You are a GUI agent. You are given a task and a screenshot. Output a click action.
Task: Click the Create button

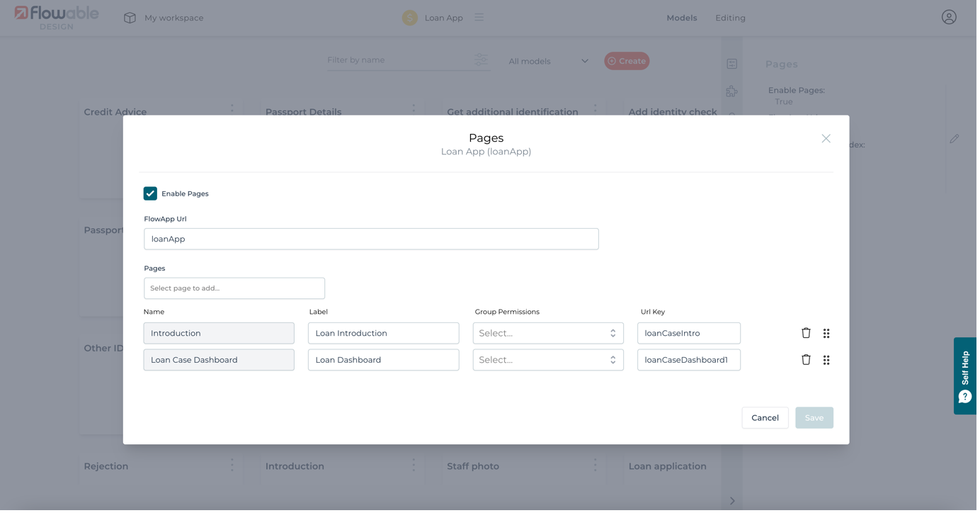click(x=626, y=61)
